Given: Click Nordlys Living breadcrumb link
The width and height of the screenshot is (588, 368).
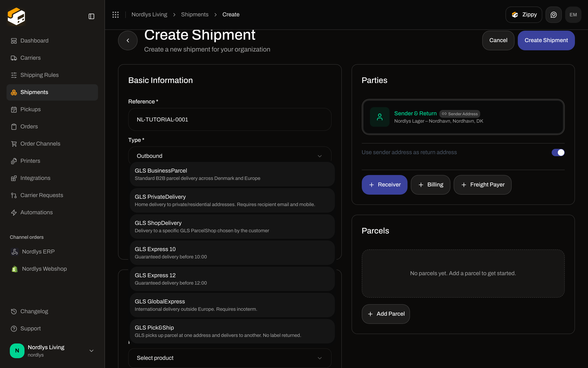Looking at the screenshot, I should click(x=149, y=15).
